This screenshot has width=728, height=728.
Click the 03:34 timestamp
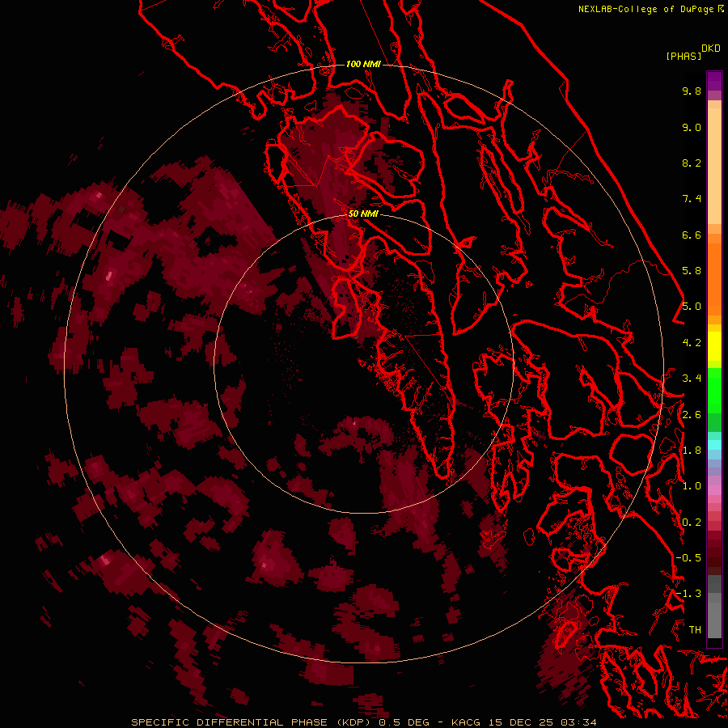point(578,722)
